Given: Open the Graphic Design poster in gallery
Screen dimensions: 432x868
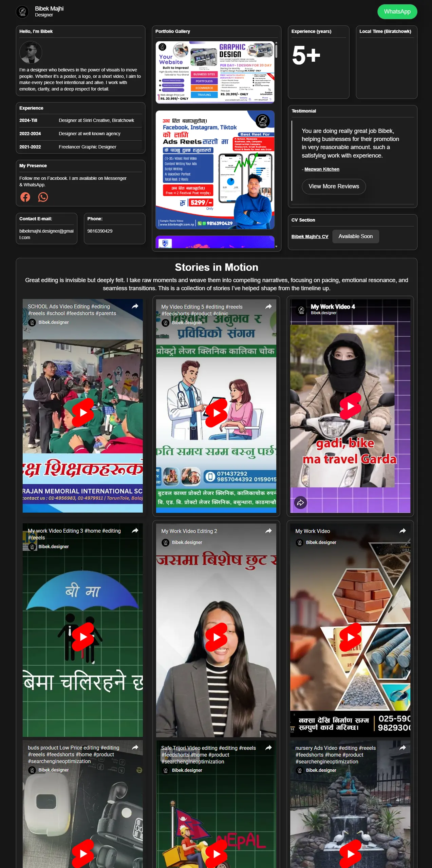Looking at the screenshot, I should [x=215, y=72].
